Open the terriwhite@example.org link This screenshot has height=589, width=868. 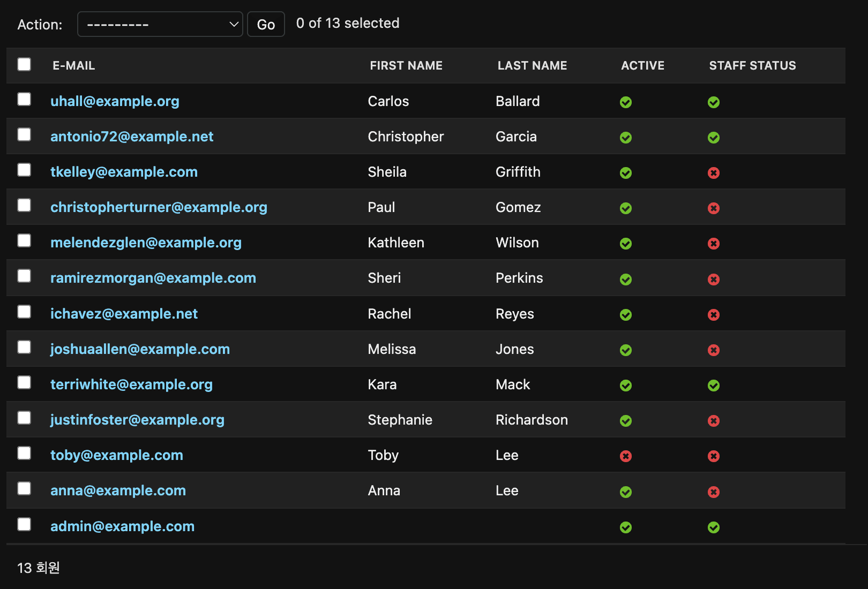pyautogui.click(x=131, y=384)
